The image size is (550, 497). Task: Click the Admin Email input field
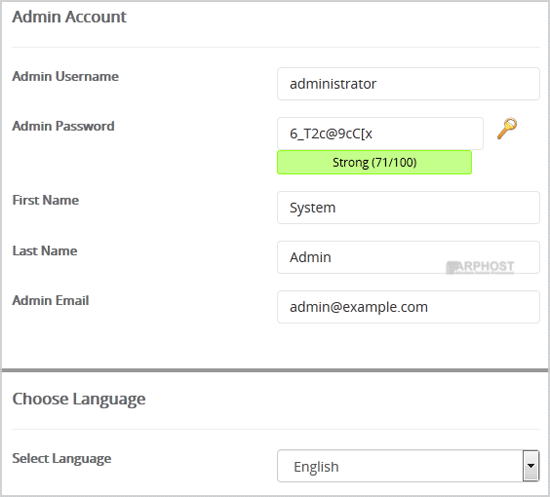tap(408, 307)
